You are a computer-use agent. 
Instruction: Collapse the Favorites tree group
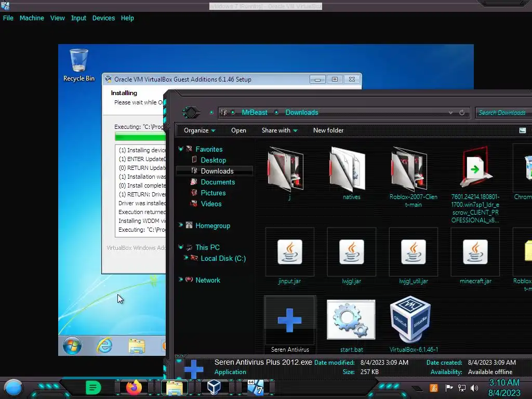(180, 149)
